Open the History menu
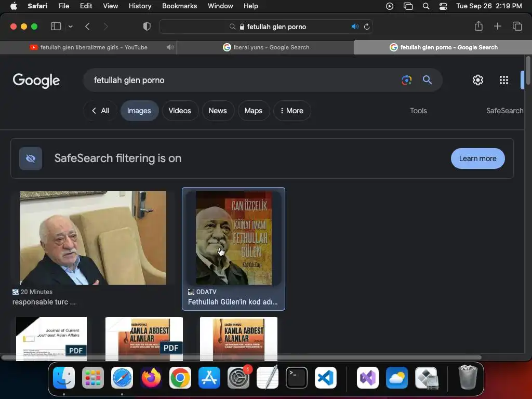This screenshot has width=532, height=399. pyautogui.click(x=140, y=6)
